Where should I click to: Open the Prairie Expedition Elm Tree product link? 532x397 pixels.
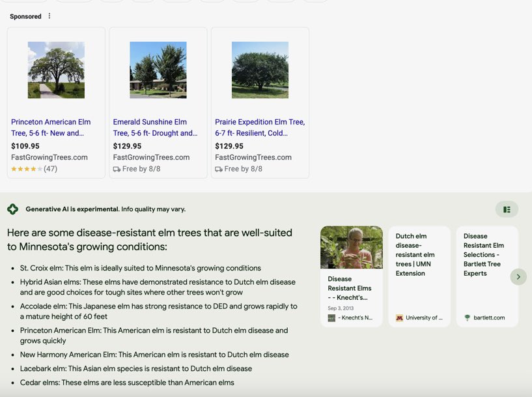pyautogui.click(x=258, y=127)
